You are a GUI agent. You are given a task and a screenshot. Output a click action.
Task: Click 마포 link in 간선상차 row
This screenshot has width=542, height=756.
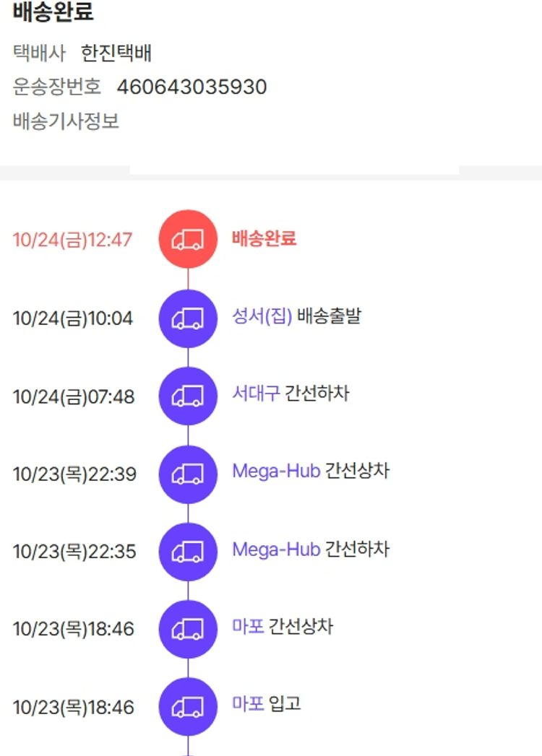click(x=248, y=627)
